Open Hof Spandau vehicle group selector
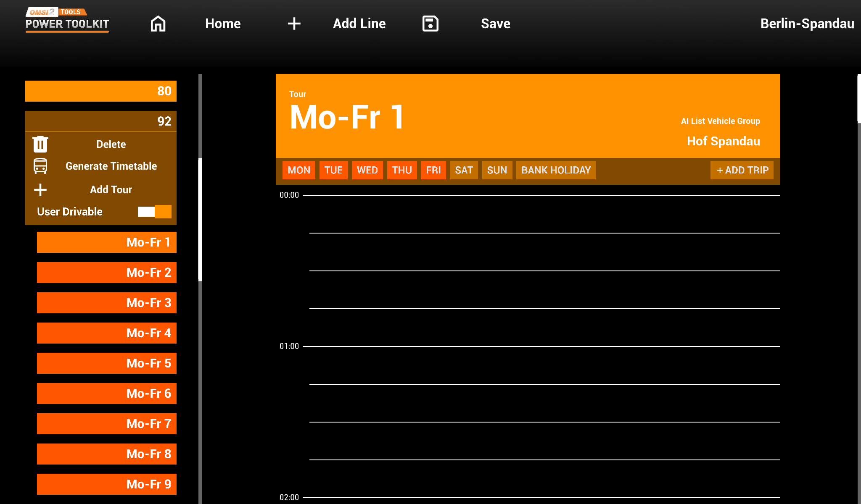The height and width of the screenshot is (504, 861). (x=723, y=141)
